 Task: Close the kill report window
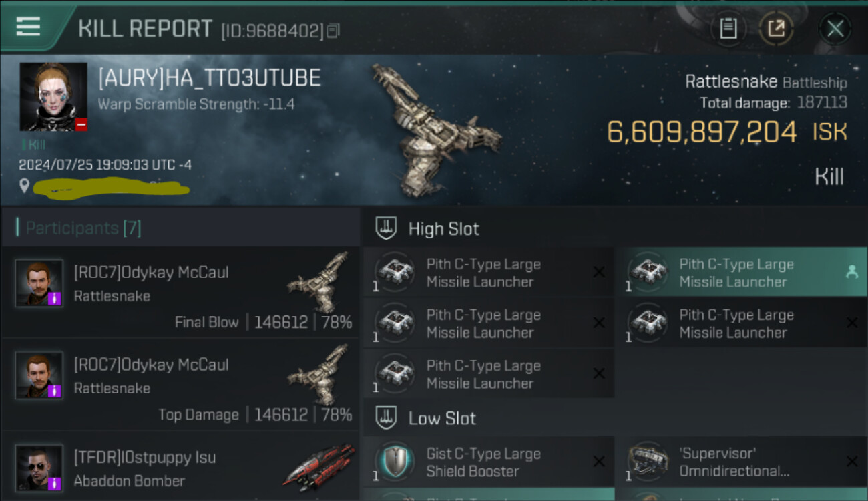835,29
